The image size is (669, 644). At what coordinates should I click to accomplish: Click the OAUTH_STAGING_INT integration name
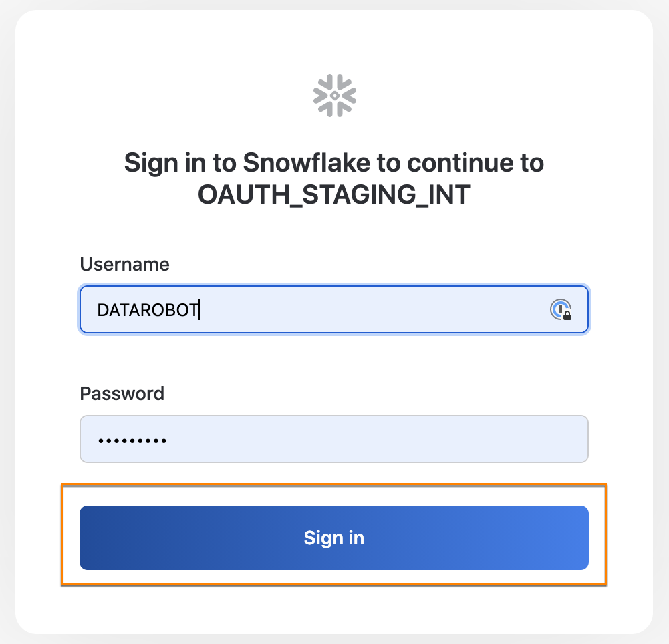point(334,194)
